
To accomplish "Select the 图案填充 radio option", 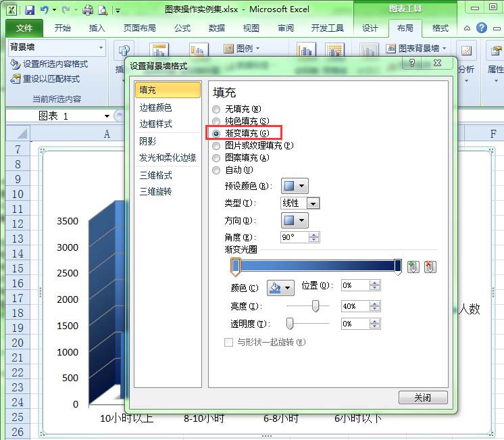I will 216,158.
